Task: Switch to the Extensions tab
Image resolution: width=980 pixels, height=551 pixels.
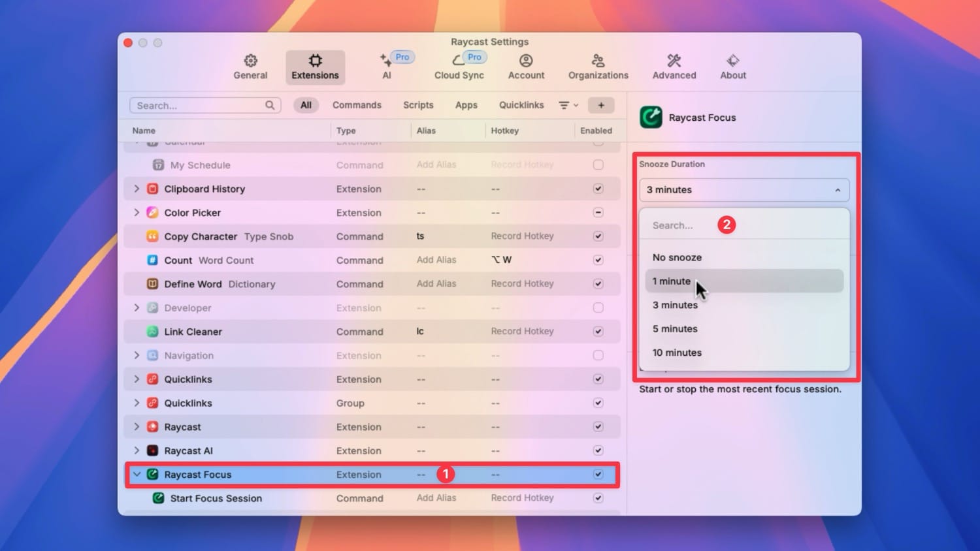Action: (x=315, y=67)
